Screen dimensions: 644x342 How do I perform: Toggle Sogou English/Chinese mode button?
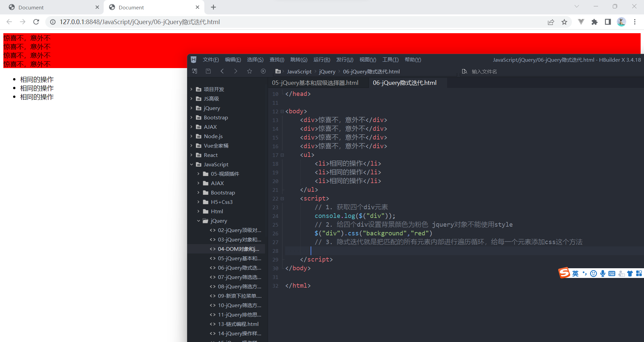click(575, 274)
